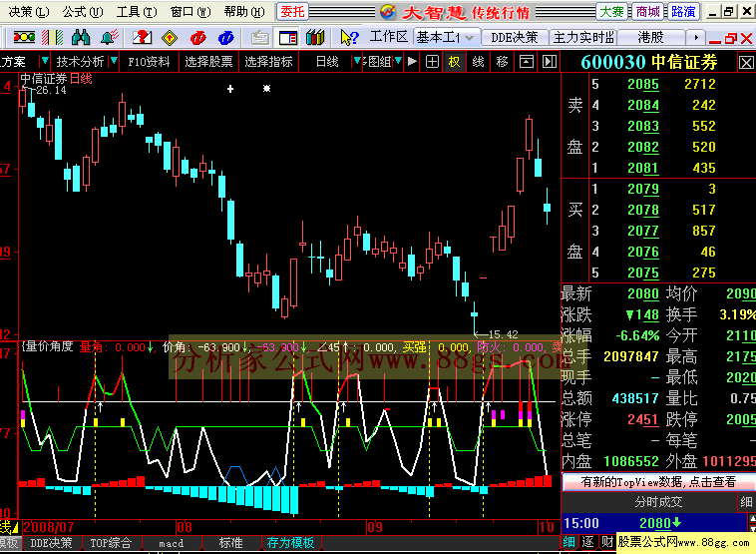
Task: Select the 标准 indicator tab
Action: point(231,543)
